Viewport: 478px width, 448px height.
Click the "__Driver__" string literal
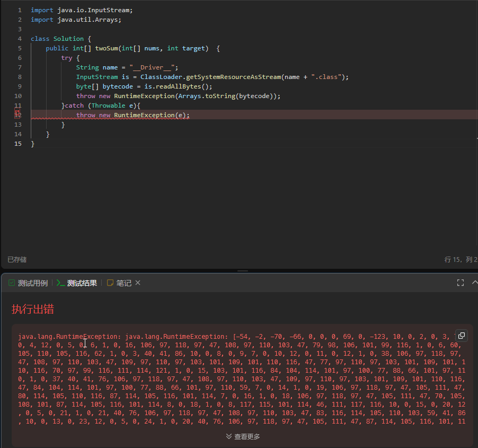click(152, 67)
